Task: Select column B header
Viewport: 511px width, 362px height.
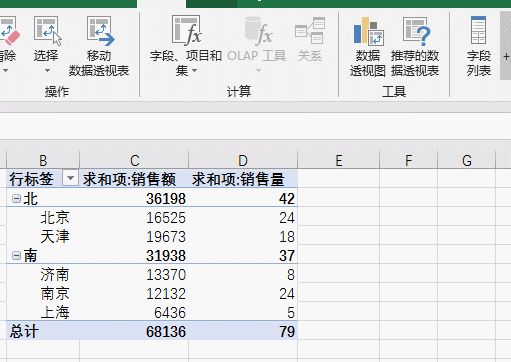Action: pyautogui.click(x=43, y=160)
